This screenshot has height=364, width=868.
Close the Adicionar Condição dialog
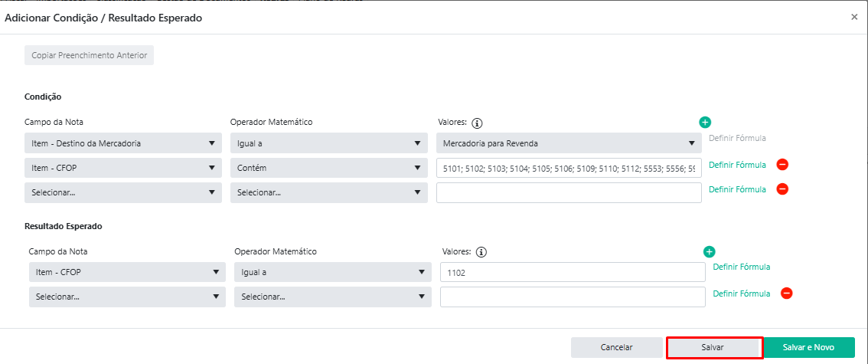pyautogui.click(x=854, y=17)
